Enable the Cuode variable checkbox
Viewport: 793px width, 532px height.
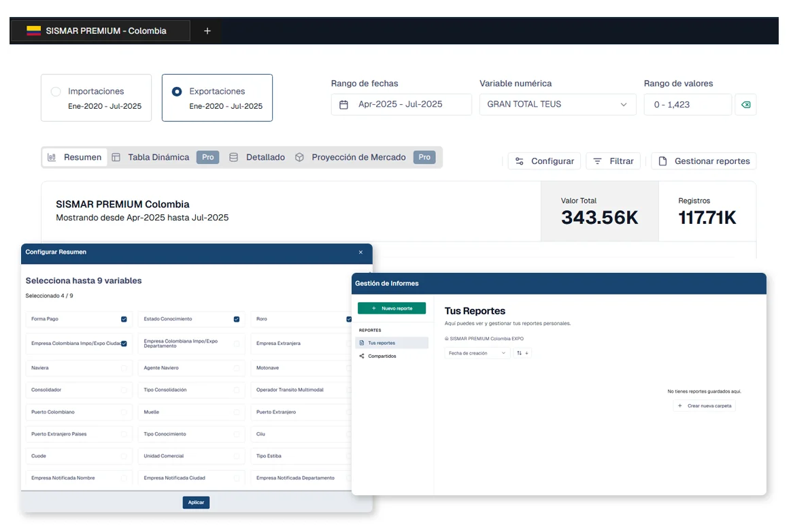pos(124,456)
